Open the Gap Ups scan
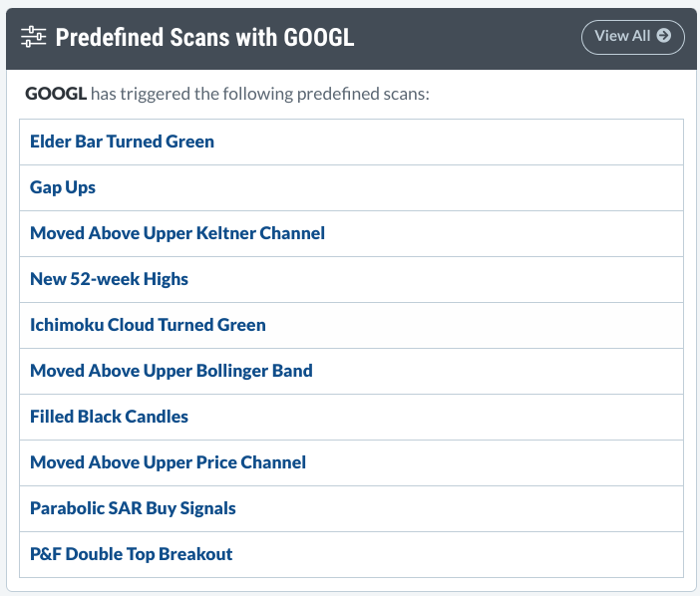The image size is (700, 596). tap(63, 187)
